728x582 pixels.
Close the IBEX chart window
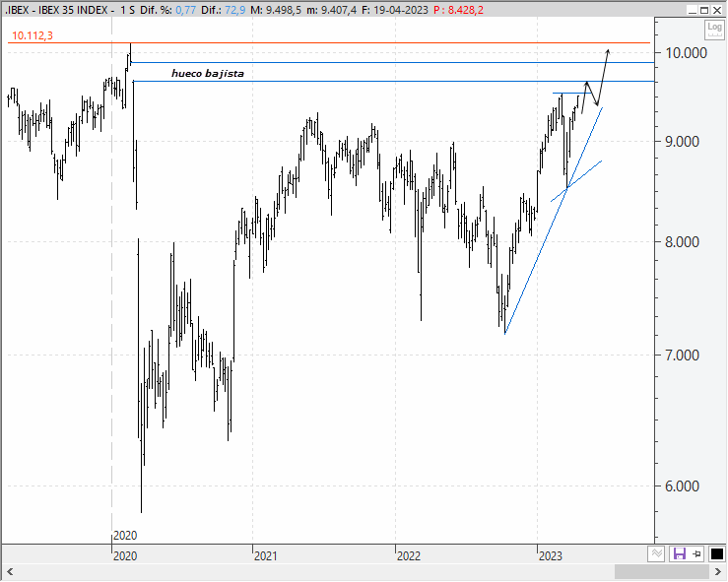coord(717,10)
